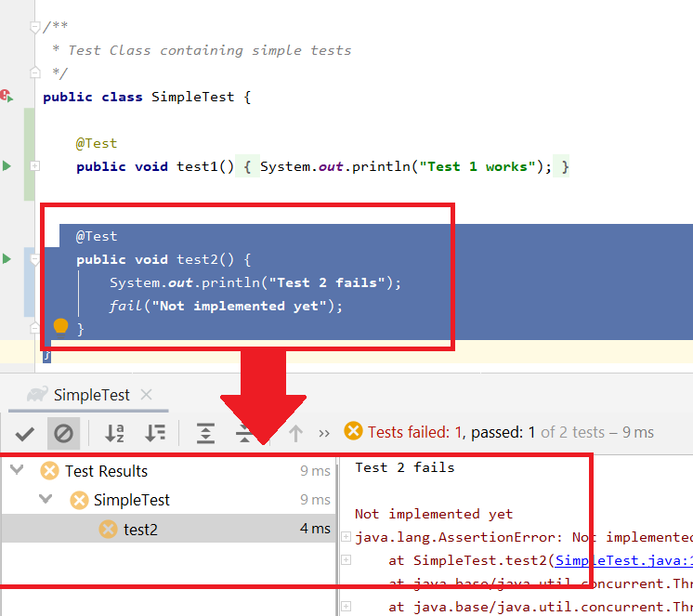
Task: Click the yellow intention lightbulb
Action: pyautogui.click(x=61, y=326)
